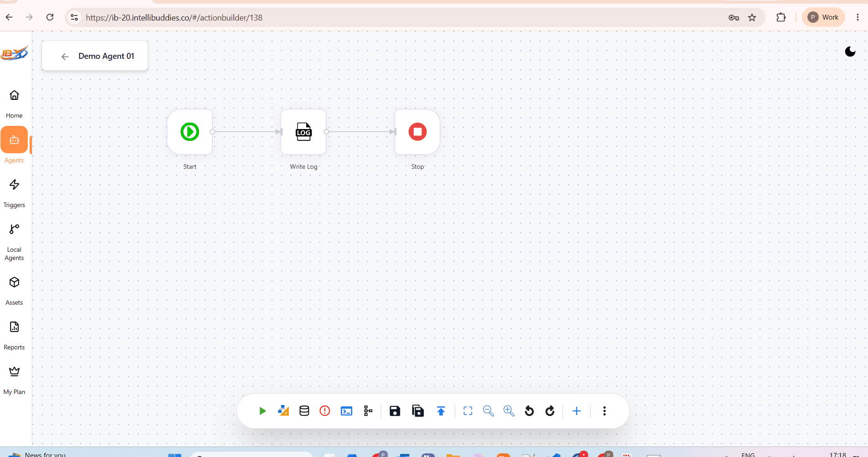Click the IntelliBuddies logo

click(15, 53)
